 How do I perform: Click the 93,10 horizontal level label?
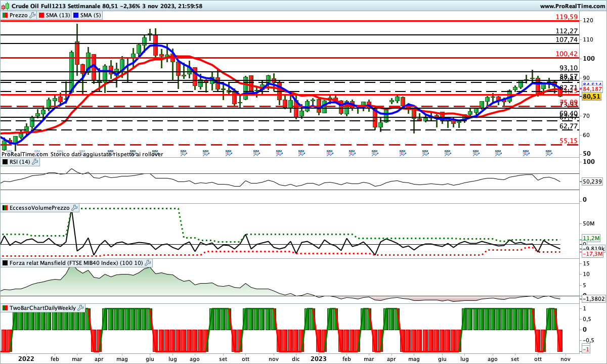[569, 68]
